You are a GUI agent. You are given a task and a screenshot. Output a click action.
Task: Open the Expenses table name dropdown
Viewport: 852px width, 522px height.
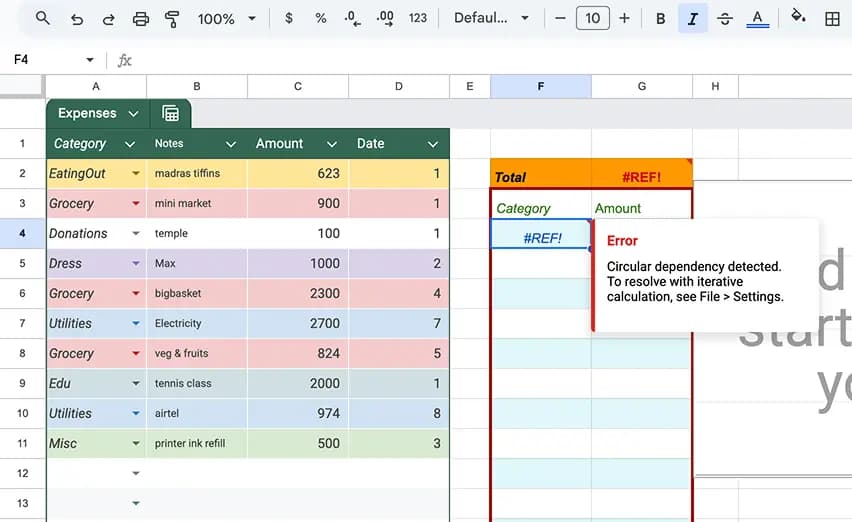pyautogui.click(x=133, y=114)
